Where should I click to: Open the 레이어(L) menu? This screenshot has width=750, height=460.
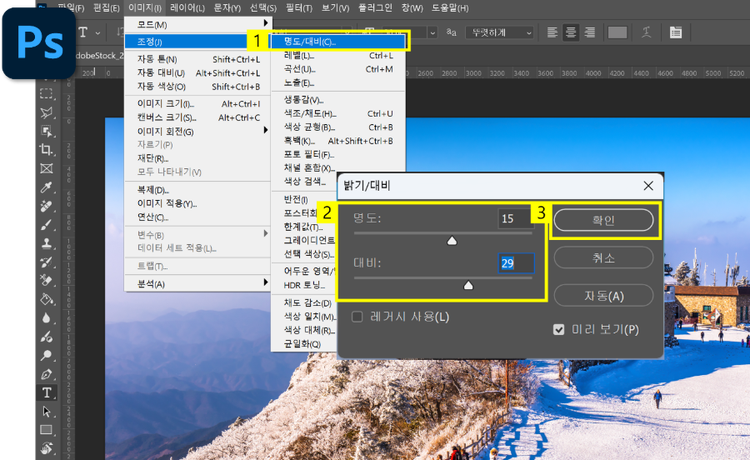[x=187, y=8]
